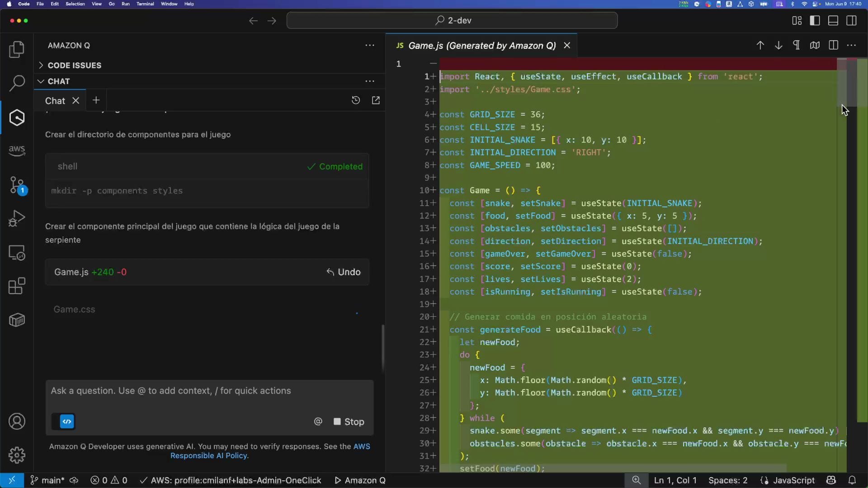Open the Go menu

point(112,4)
